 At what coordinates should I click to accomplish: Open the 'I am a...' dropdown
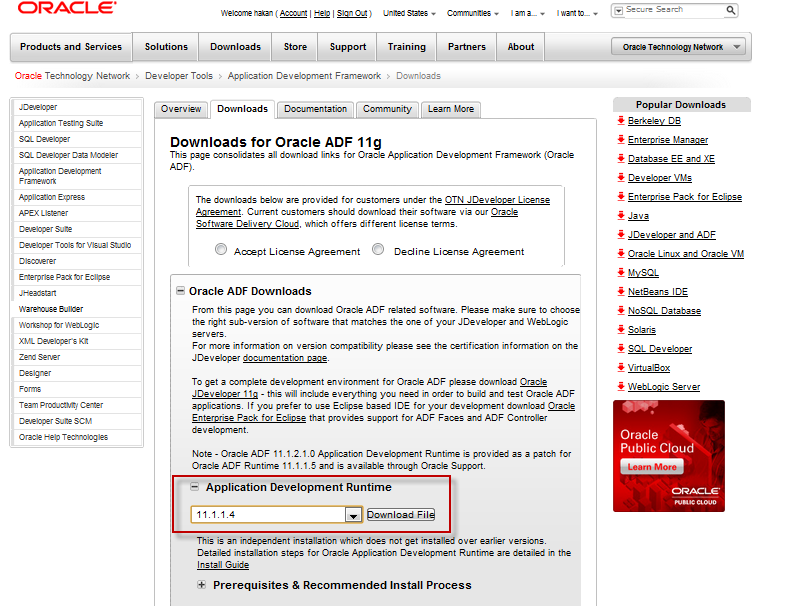click(x=527, y=14)
